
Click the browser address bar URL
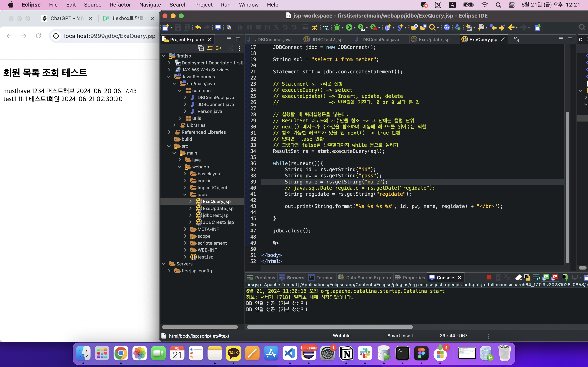[110, 36]
